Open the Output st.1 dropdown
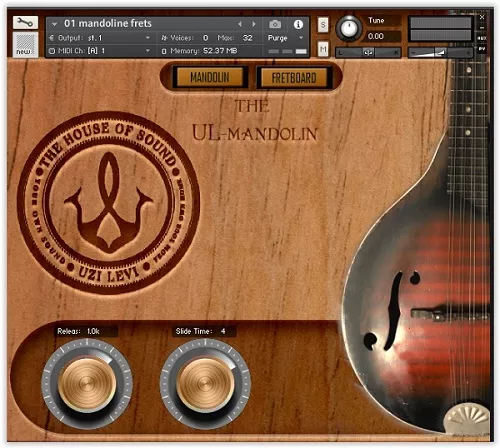The width and height of the screenshot is (500, 448). [x=100, y=38]
